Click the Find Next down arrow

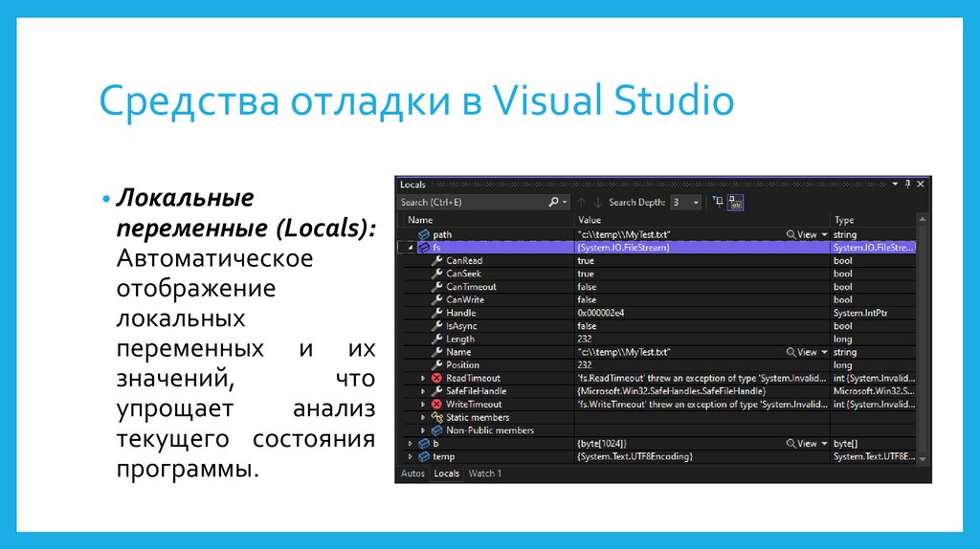597,203
